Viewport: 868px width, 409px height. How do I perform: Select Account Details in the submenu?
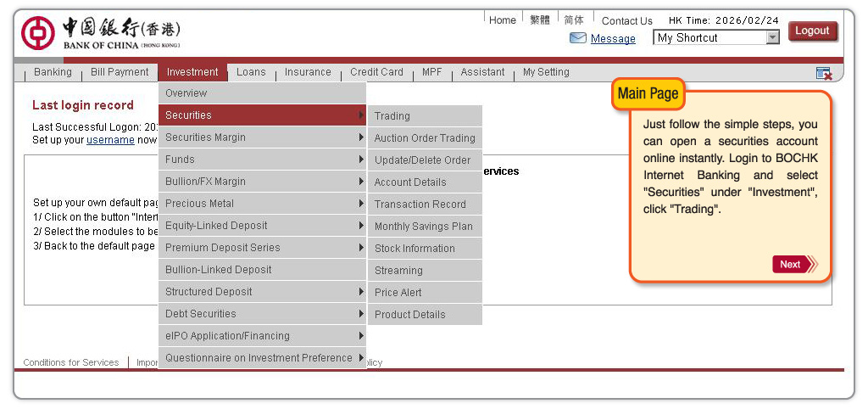tap(426, 182)
